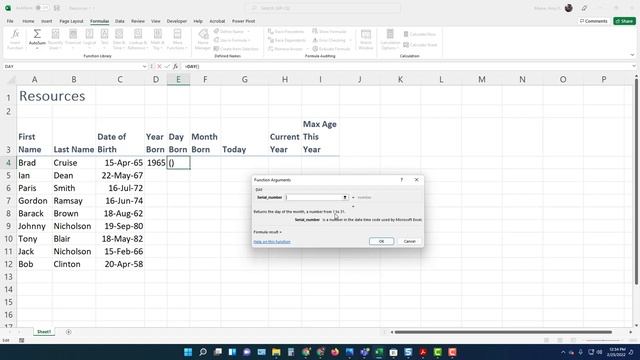
Task: Click Create from Selection
Action: 236,49
